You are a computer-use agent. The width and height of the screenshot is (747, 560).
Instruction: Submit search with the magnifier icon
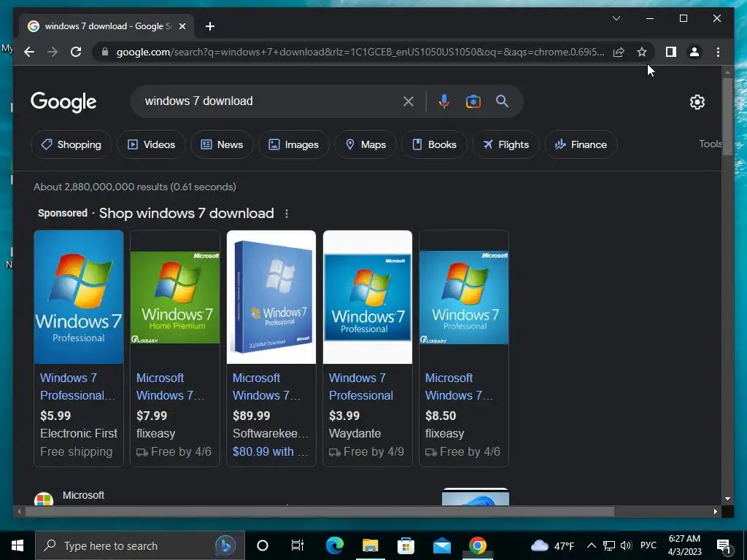point(502,101)
